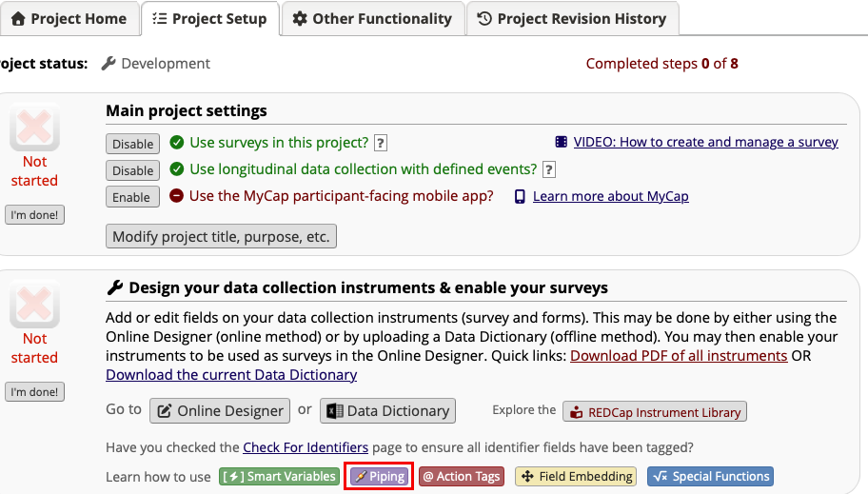Learn how to use Piping
This screenshot has height=494, width=868.
pos(379,476)
